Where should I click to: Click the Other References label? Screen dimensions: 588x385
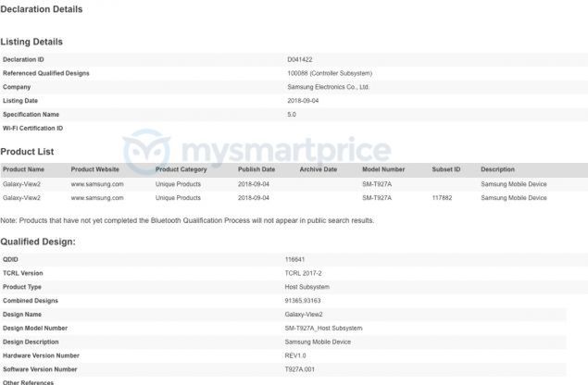(28, 382)
